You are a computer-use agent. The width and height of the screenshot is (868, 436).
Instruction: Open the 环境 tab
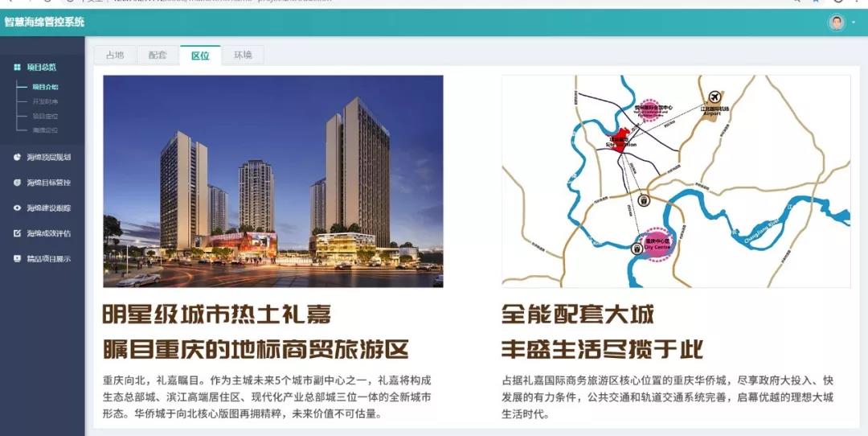click(x=243, y=55)
